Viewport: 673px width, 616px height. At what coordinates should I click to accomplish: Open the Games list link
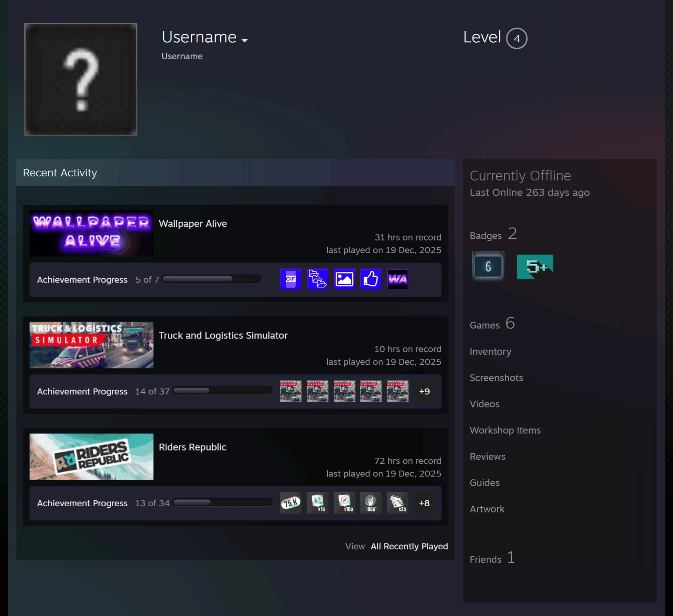(x=492, y=324)
